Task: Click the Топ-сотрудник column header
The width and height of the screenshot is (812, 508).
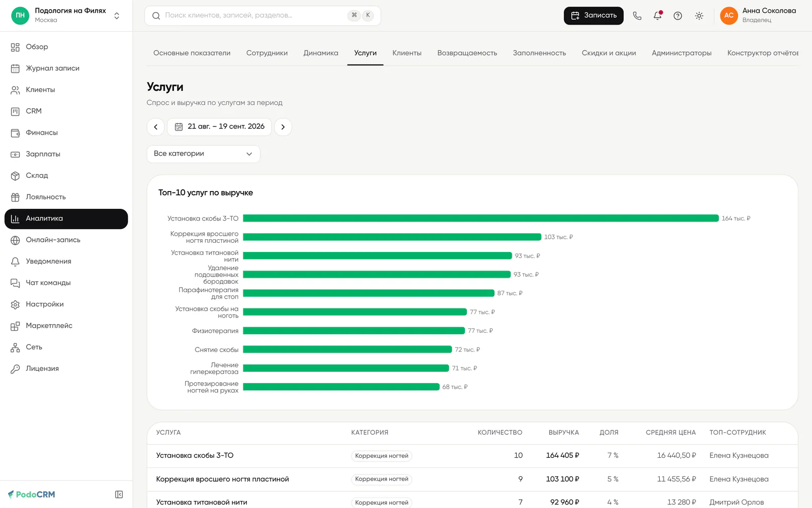Action: (738, 433)
